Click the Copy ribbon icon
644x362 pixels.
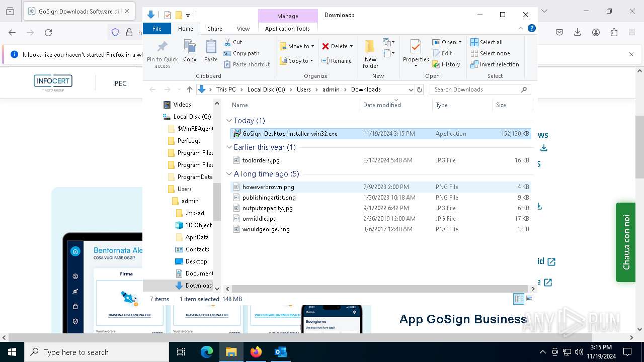pos(190,51)
